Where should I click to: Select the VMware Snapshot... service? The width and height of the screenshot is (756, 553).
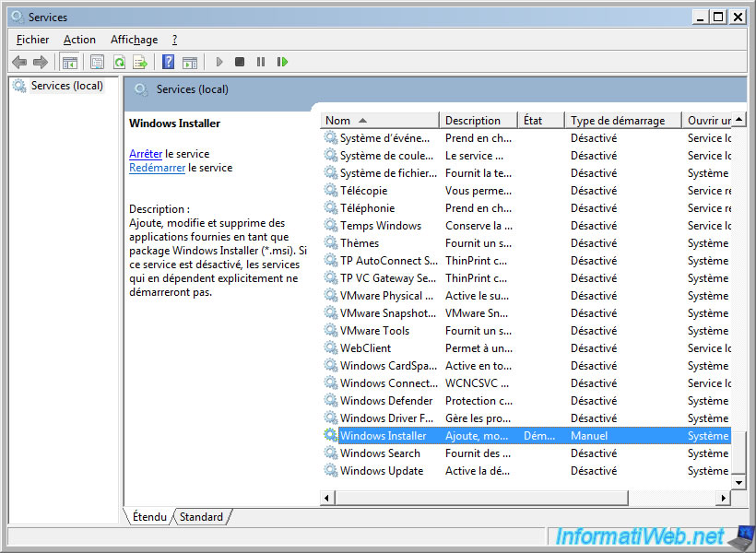[x=526, y=312]
